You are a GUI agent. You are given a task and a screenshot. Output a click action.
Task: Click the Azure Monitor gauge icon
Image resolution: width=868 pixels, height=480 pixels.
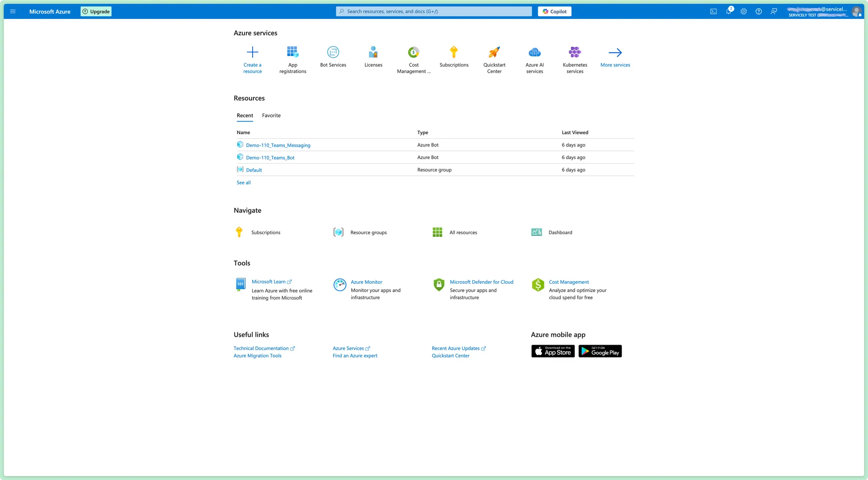pyautogui.click(x=340, y=285)
